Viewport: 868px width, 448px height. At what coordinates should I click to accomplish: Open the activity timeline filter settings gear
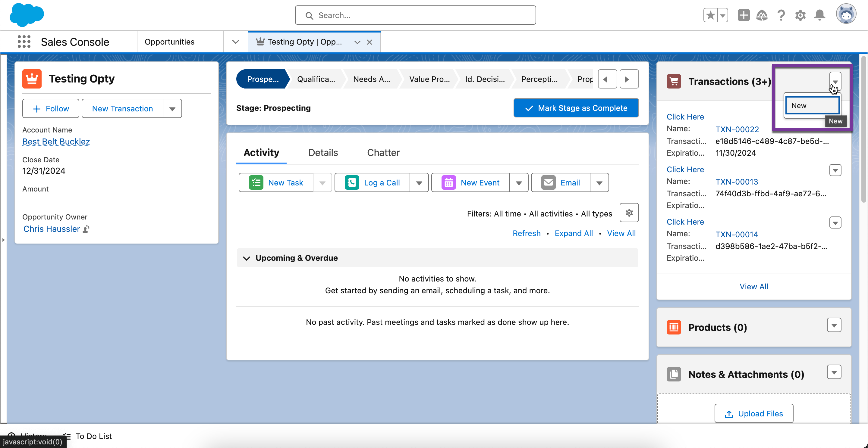629,213
